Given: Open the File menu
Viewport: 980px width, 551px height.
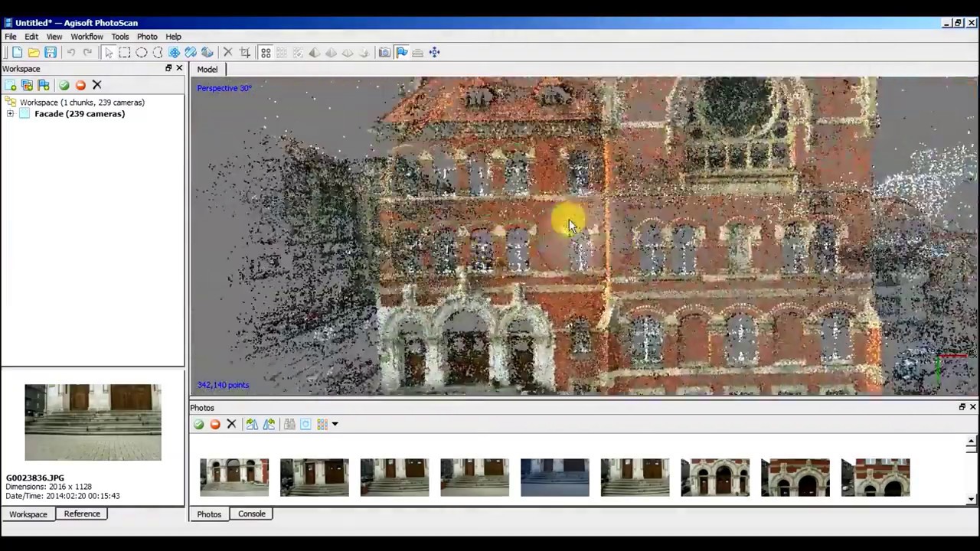Looking at the screenshot, I should 11,37.
